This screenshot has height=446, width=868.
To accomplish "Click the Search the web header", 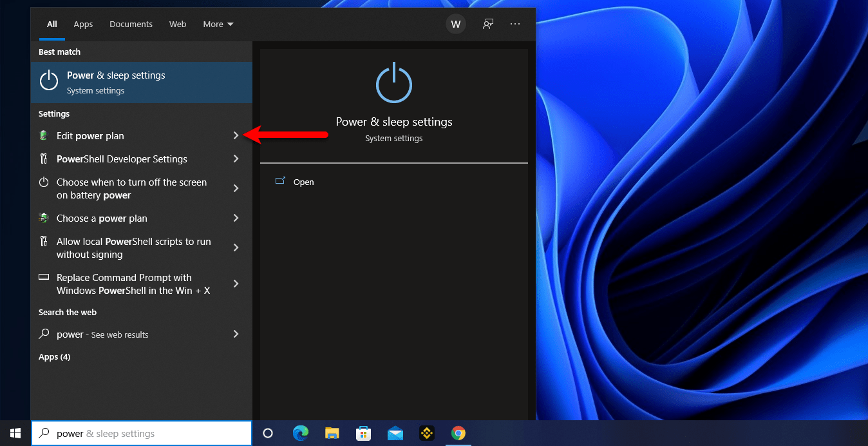I will pos(68,313).
